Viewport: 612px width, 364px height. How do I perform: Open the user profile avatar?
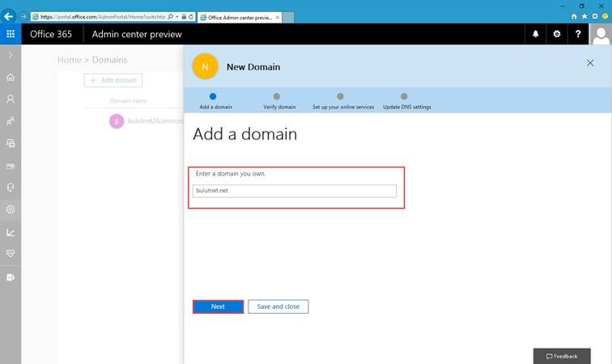(x=601, y=34)
